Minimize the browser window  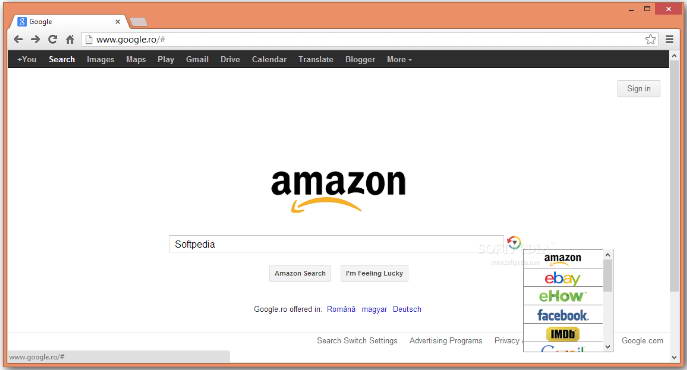tap(631, 10)
